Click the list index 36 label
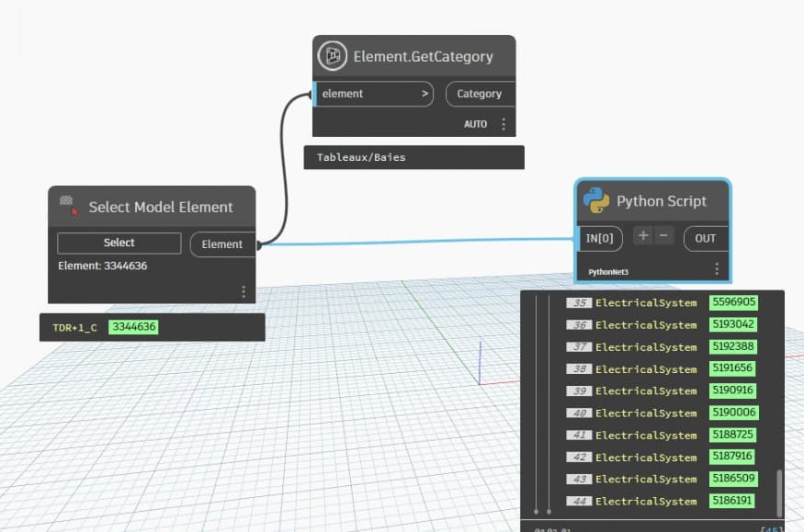This screenshot has width=804, height=532. click(579, 325)
